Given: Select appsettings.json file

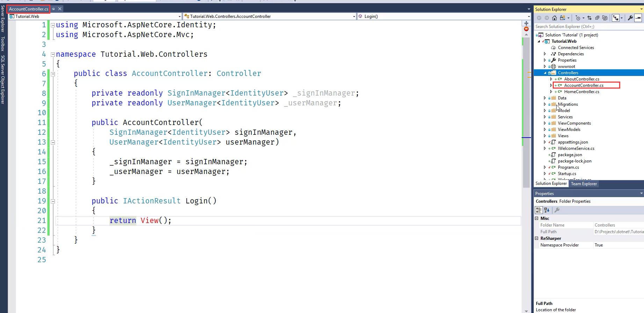Looking at the screenshot, I should point(573,142).
